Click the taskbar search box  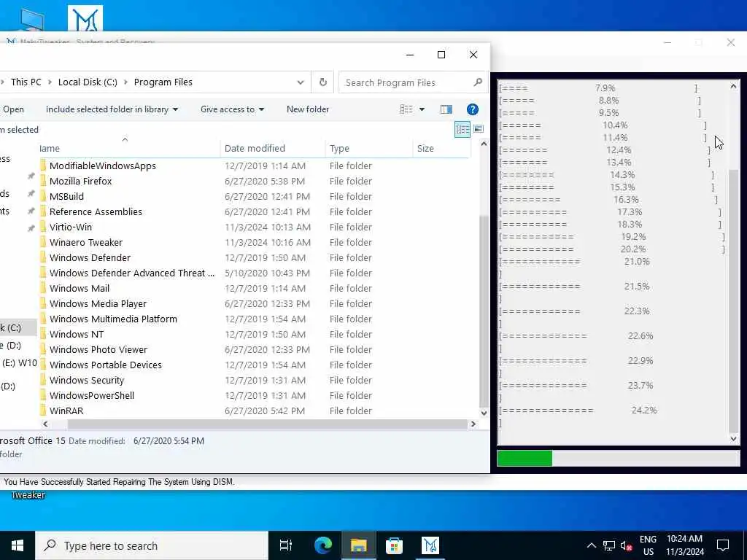(152, 545)
